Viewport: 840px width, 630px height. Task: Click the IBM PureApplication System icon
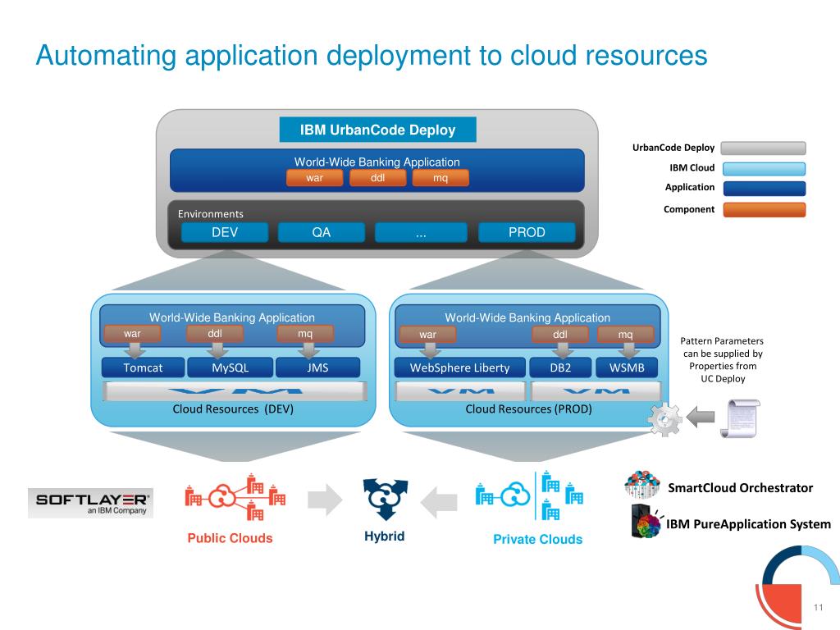pos(647,521)
